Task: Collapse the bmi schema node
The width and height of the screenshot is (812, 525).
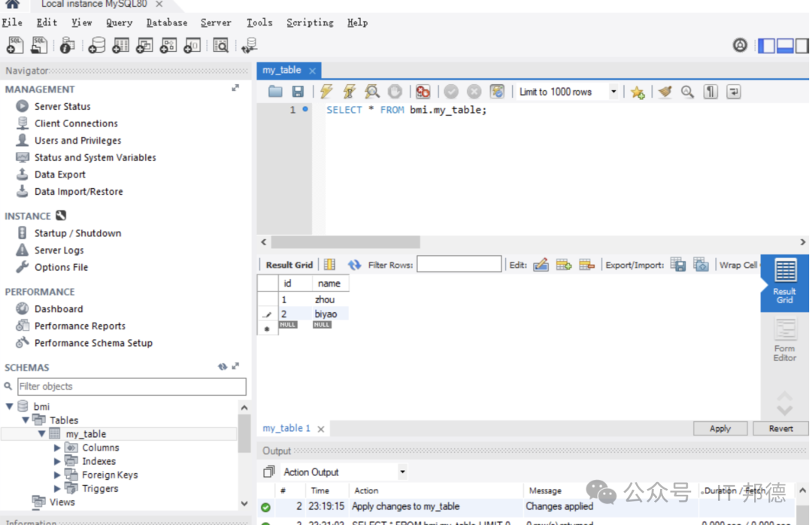Action: click(10, 406)
